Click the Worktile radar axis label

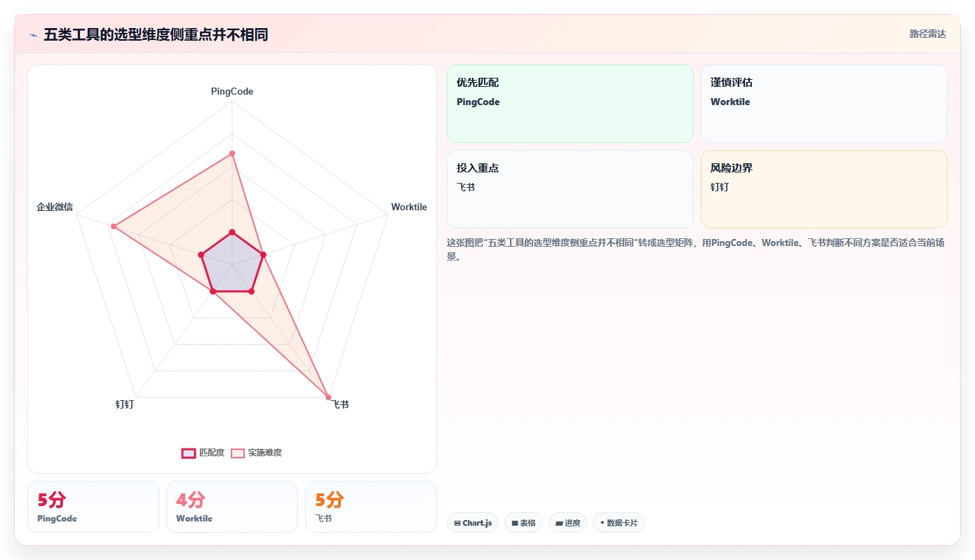(x=409, y=207)
